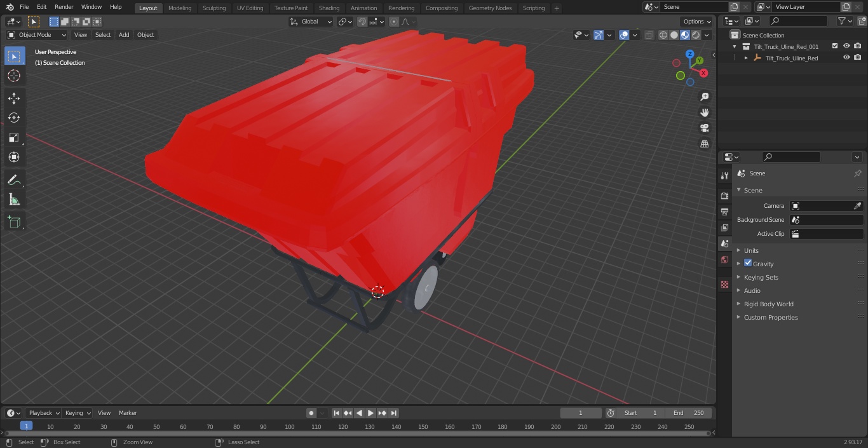
Task: Select the Annotate tool
Action: pos(14,180)
